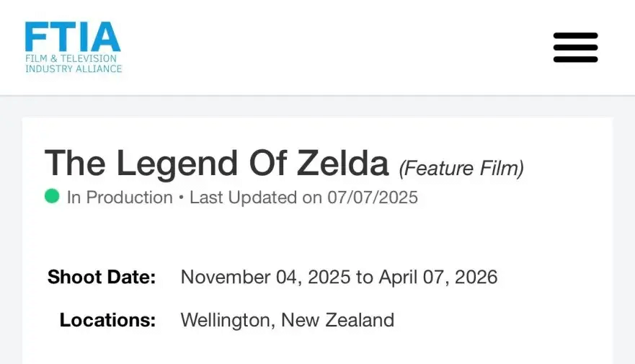Click the 07/07/2025 updated date
Image resolution: width=635 pixels, height=364 pixels.
click(372, 197)
